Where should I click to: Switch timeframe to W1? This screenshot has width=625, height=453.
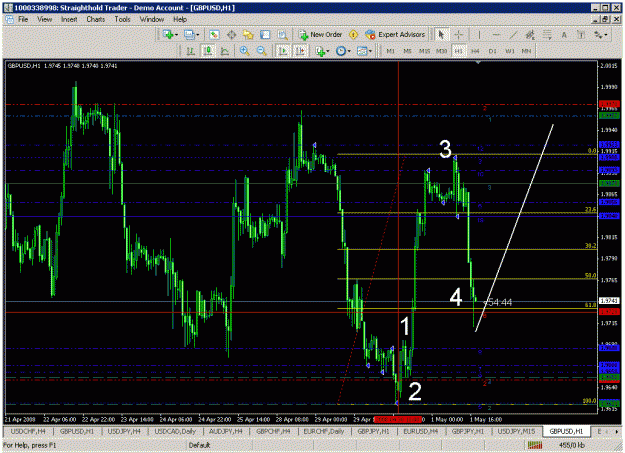pos(510,51)
